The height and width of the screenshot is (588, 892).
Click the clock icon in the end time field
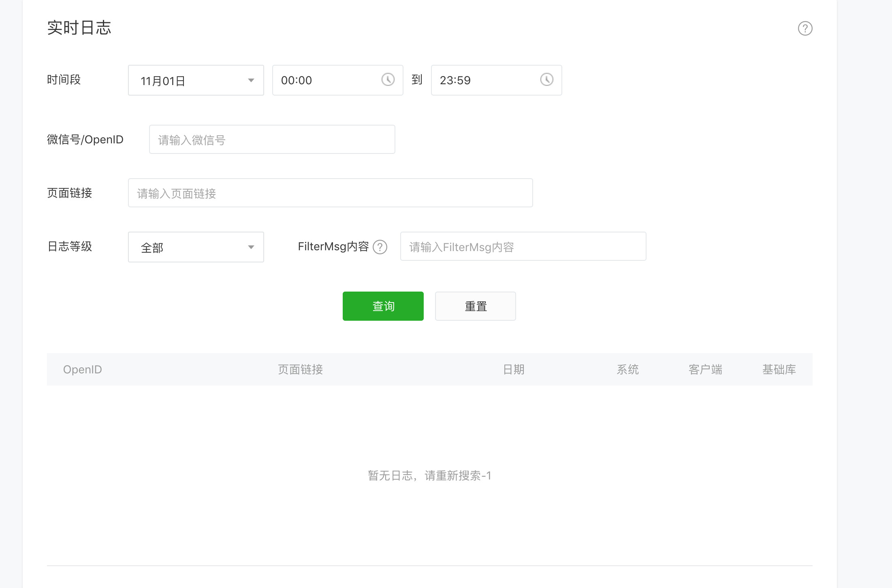tap(546, 79)
